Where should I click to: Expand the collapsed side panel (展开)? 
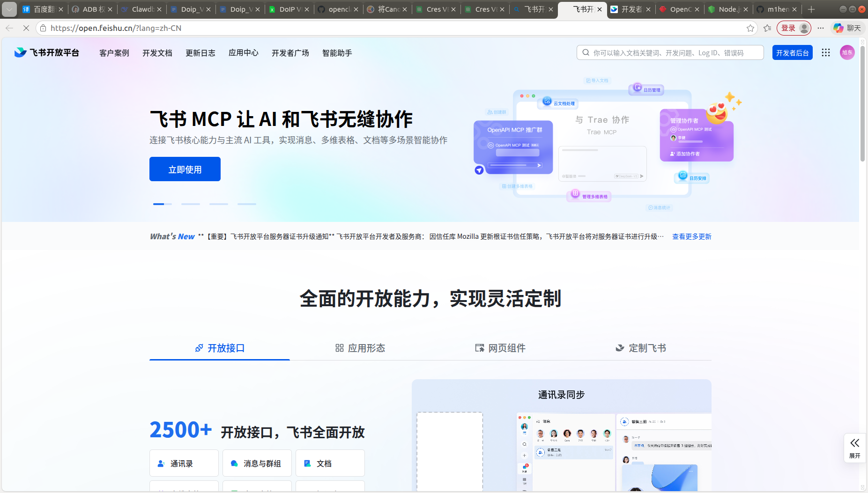[854, 448]
